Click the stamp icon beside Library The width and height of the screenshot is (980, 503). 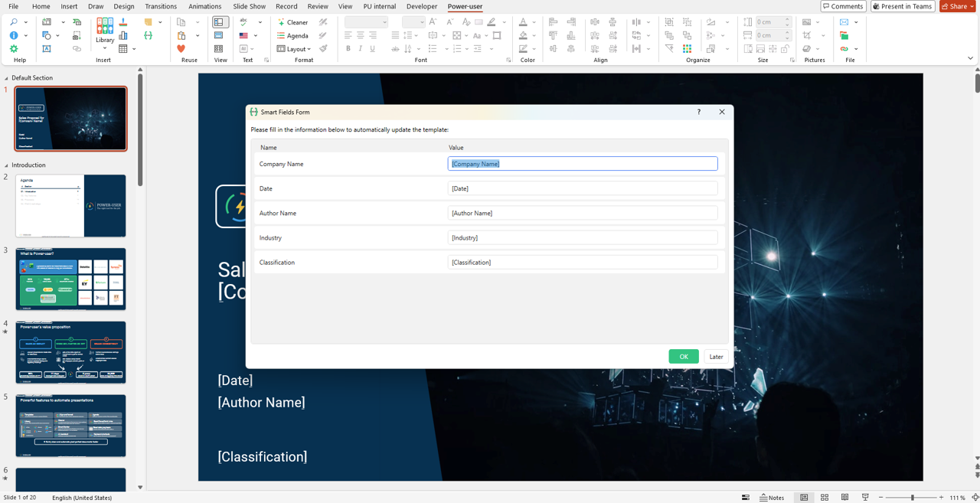tap(123, 22)
